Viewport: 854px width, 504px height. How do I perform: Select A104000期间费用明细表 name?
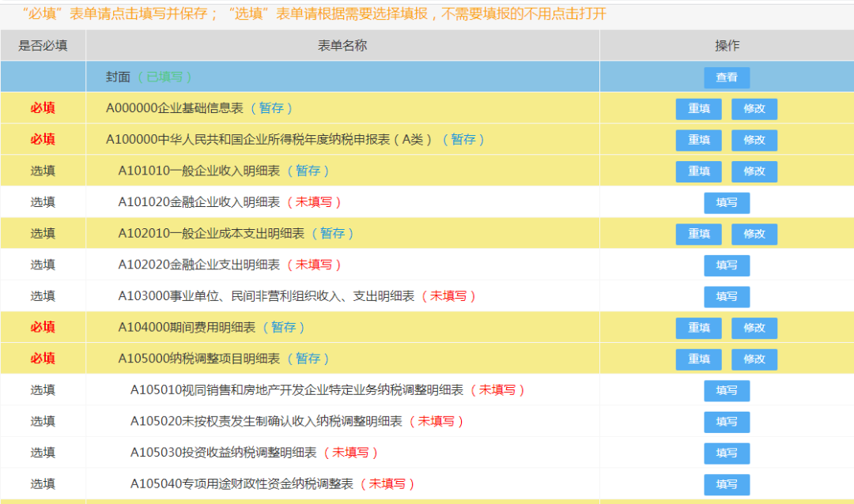(x=187, y=327)
